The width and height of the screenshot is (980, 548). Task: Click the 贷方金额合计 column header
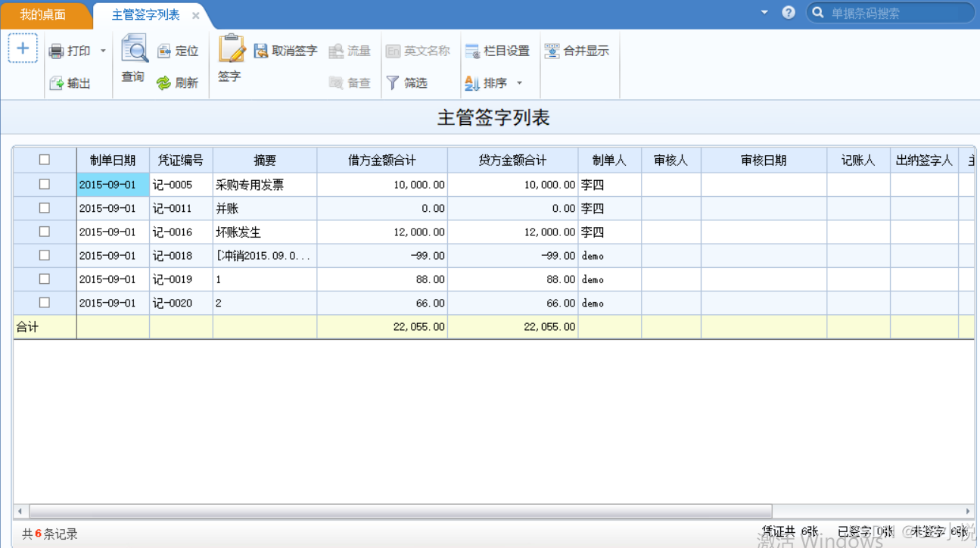tap(513, 160)
